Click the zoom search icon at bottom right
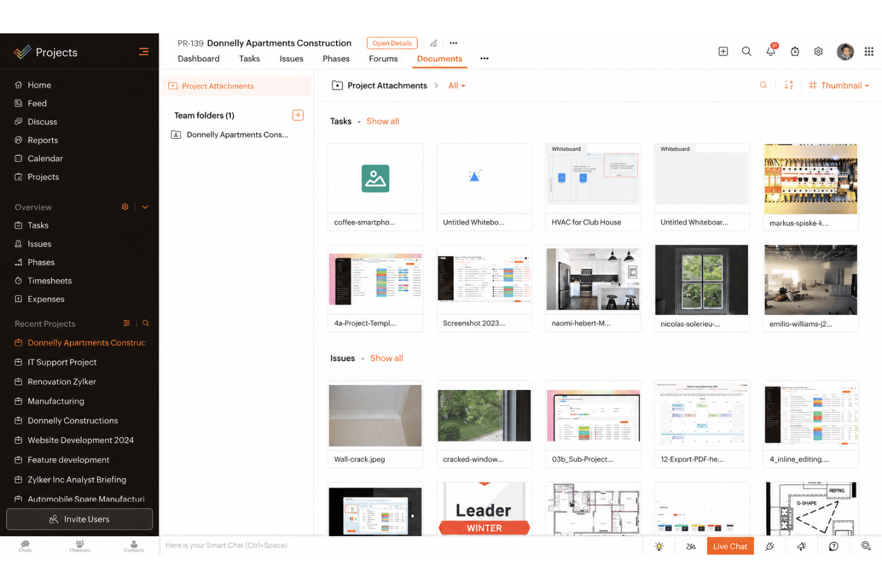The image size is (882, 588). [x=866, y=546]
